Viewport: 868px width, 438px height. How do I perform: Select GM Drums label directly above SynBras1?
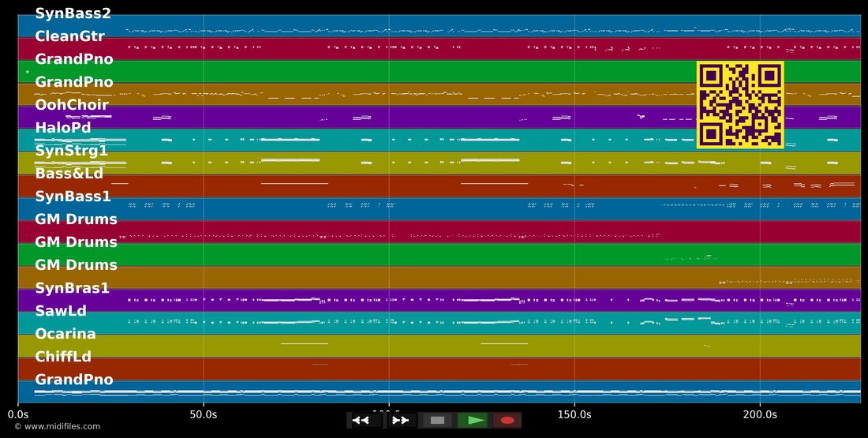tap(77, 264)
